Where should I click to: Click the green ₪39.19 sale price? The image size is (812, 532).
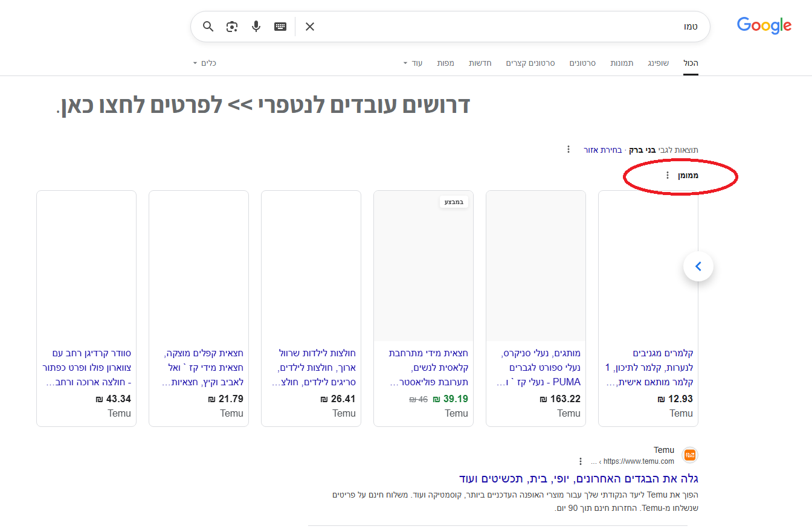click(x=450, y=399)
